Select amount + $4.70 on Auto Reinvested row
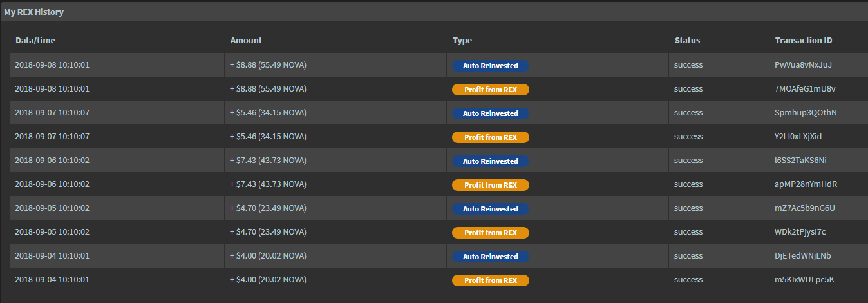868x303 pixels. [268, 208]
